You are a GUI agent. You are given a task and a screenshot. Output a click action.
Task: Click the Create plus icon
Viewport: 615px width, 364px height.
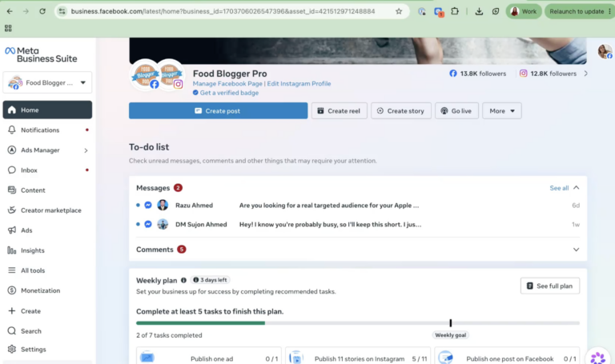point(12,310)
